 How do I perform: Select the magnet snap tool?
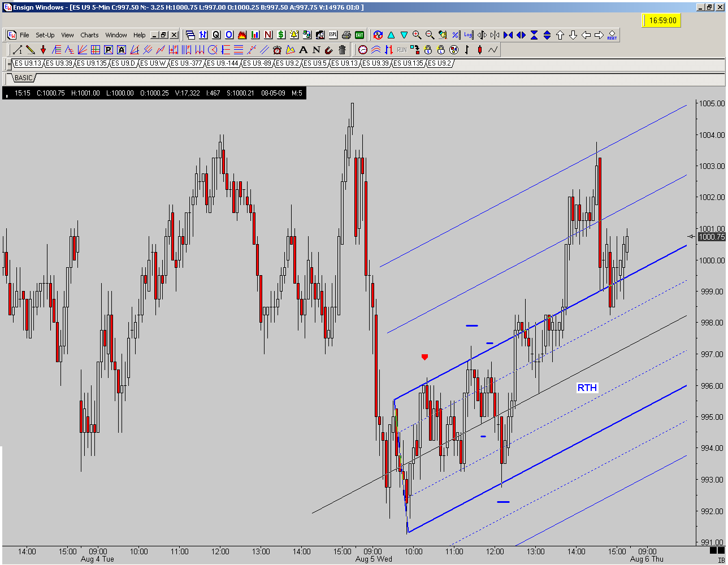click(x=329, y=49)
